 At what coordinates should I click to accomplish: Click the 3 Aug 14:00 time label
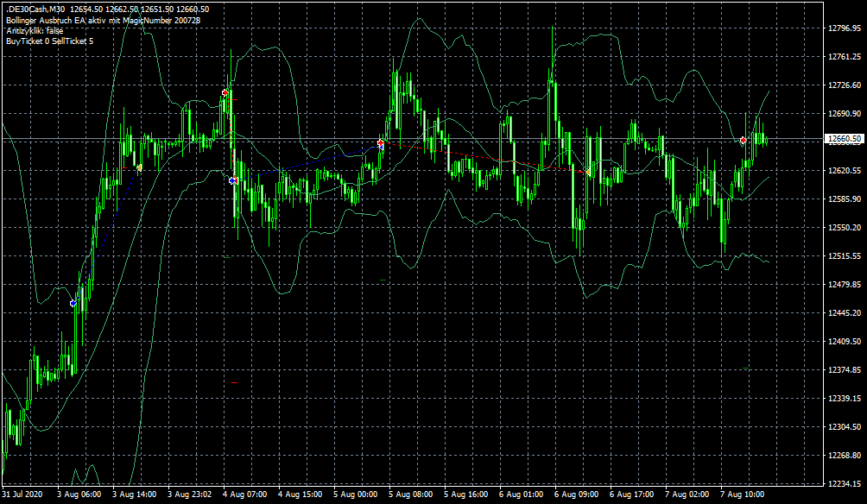coord(135,494)
